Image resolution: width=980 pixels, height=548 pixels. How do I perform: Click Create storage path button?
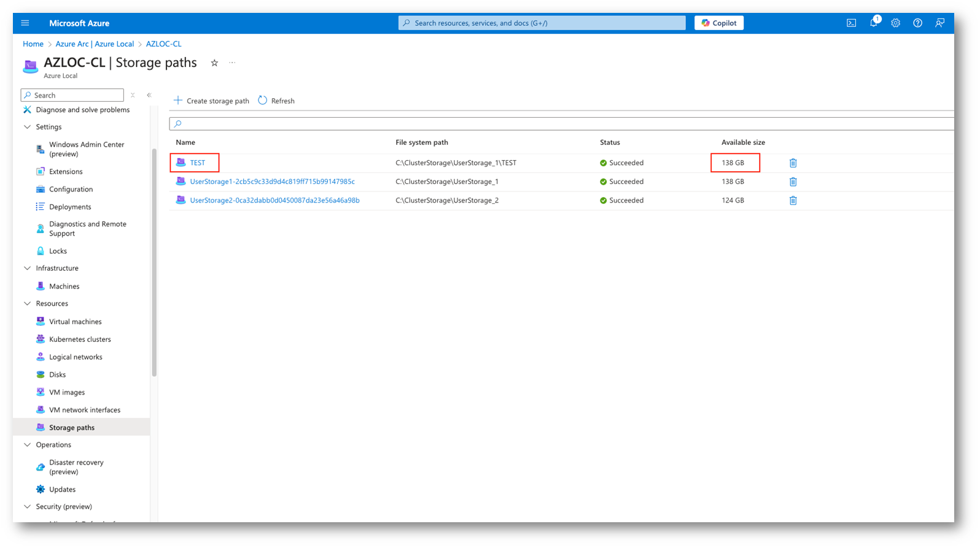[211, 101]
